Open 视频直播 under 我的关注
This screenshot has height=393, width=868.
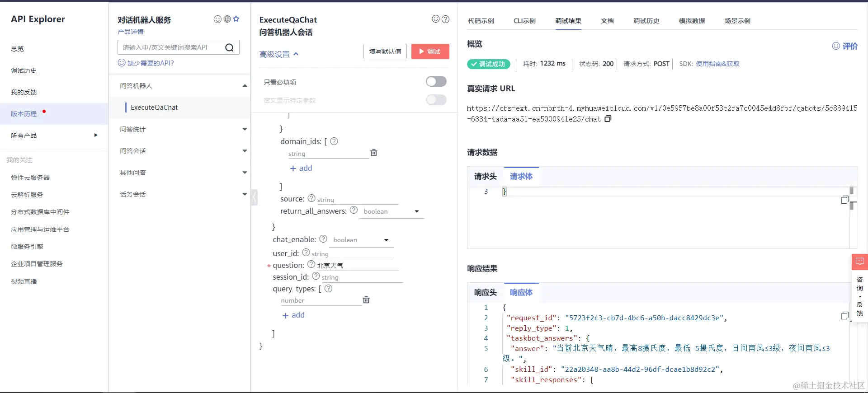pyautogui.click(x=24, y=281)
